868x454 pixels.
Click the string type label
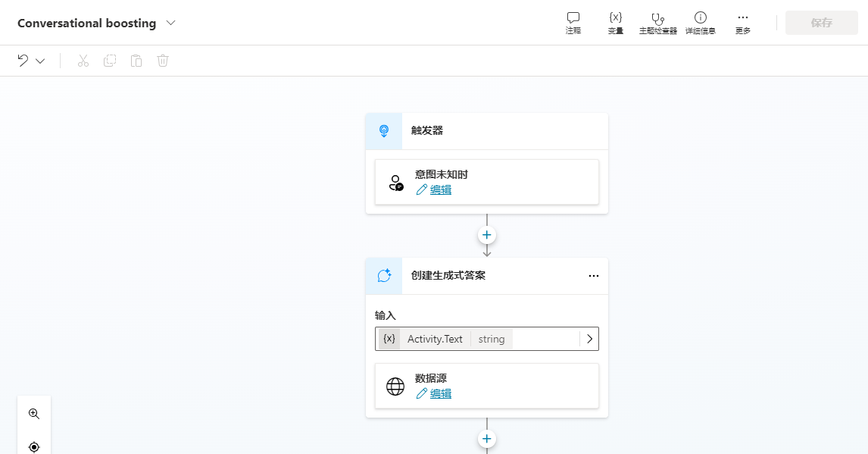pyautogui.click(x=492, y=339)
